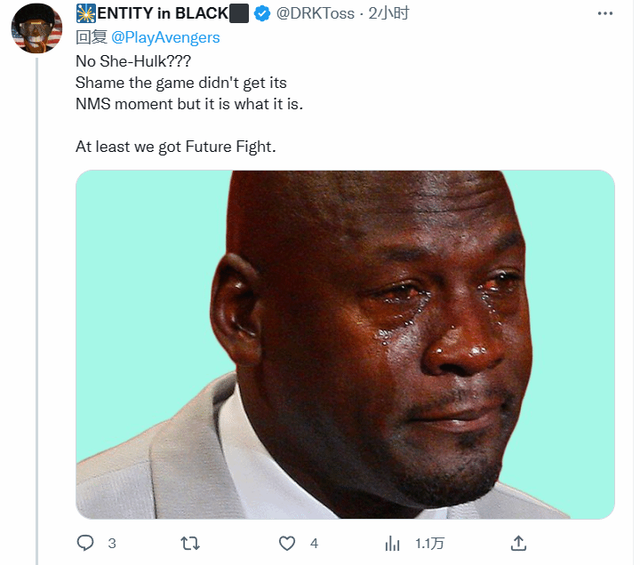Click the blue verified badge

pyautogui.click(x=262, y=14)
